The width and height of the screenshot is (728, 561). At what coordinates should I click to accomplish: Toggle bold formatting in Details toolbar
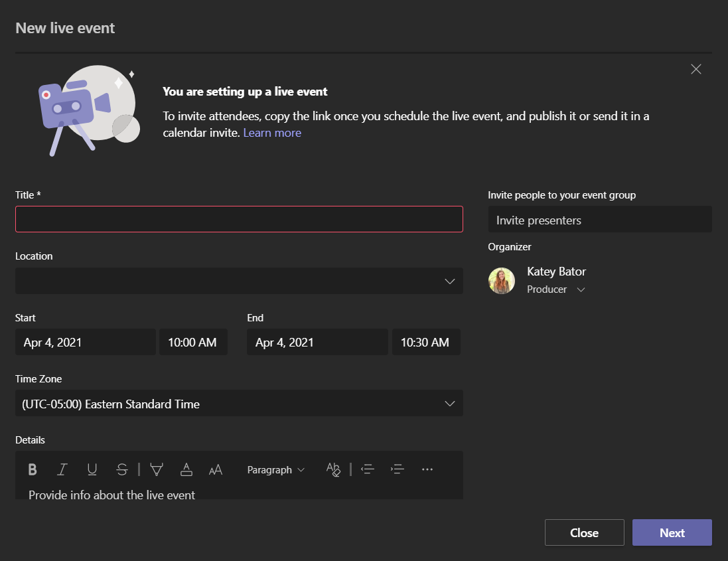tap(33, 469)
